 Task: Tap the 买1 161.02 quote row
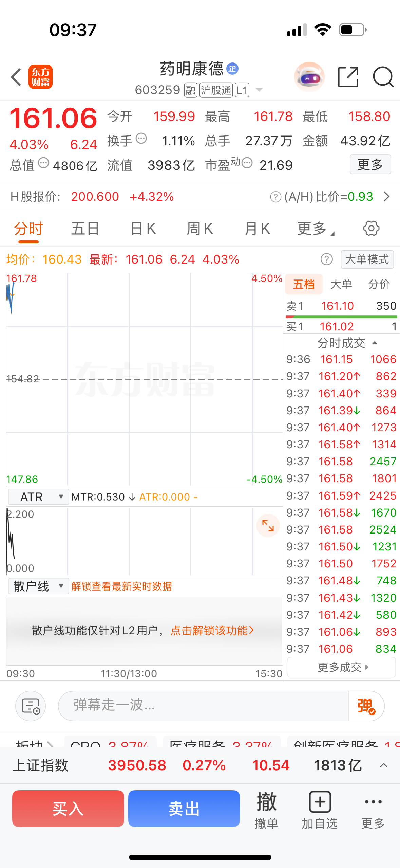pos(341,327)
